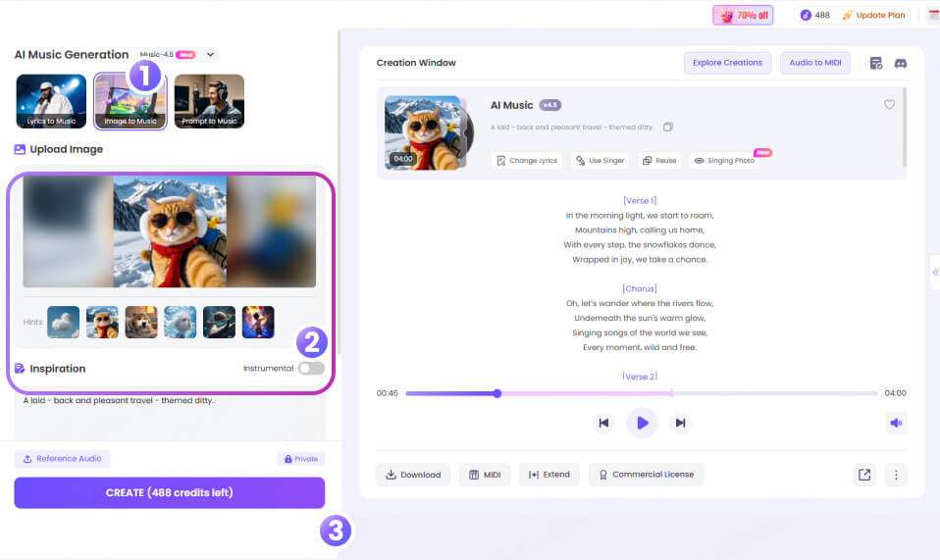
Task: Mute audio with the volume speaker icon
Action: [895, 423]
